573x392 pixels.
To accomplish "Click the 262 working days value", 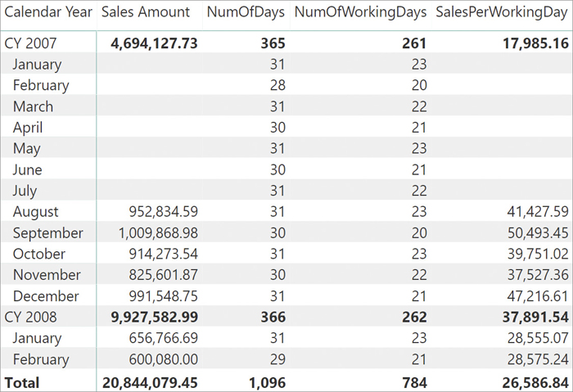I will (x=414, y=317).
